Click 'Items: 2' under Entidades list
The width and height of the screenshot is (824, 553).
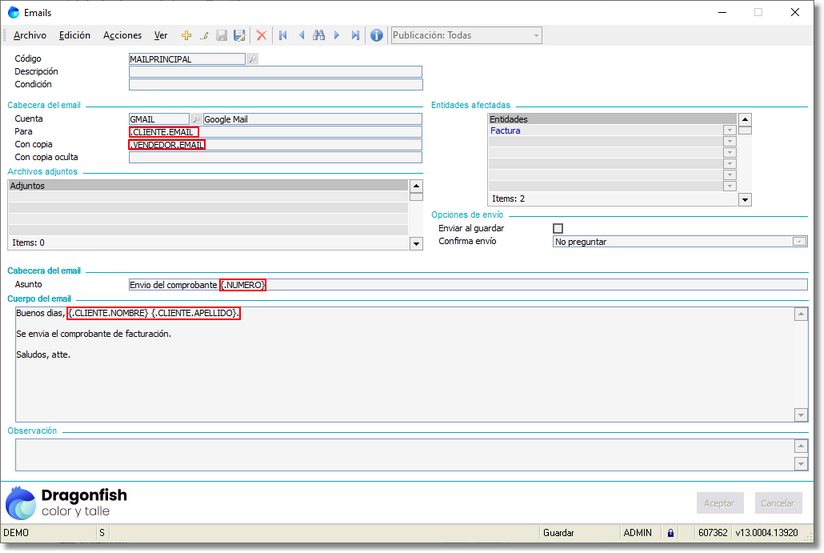point(508,199)
